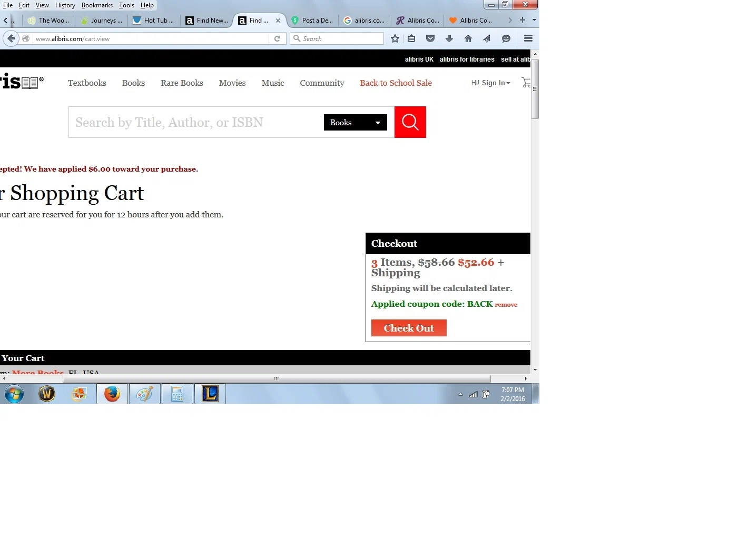The height and width of the screenshot is (560, 749).
Task: Open the Textbooks navigation link
Action: click(x=87, y=83)
